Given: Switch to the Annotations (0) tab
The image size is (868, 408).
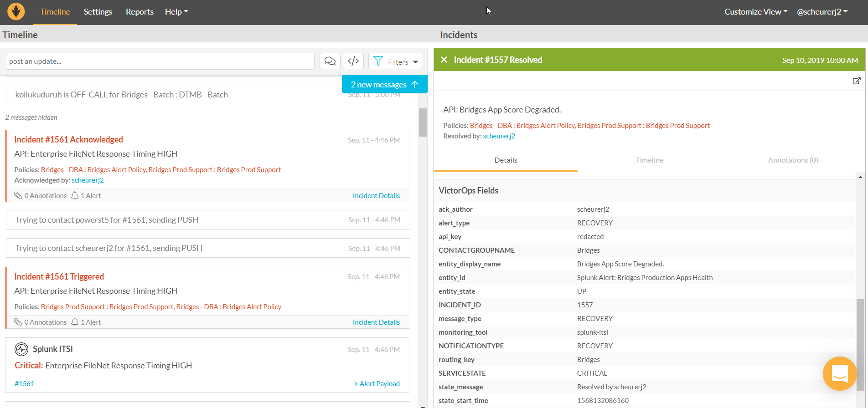Looking at the screenshot, I should [x=793, y=160].
